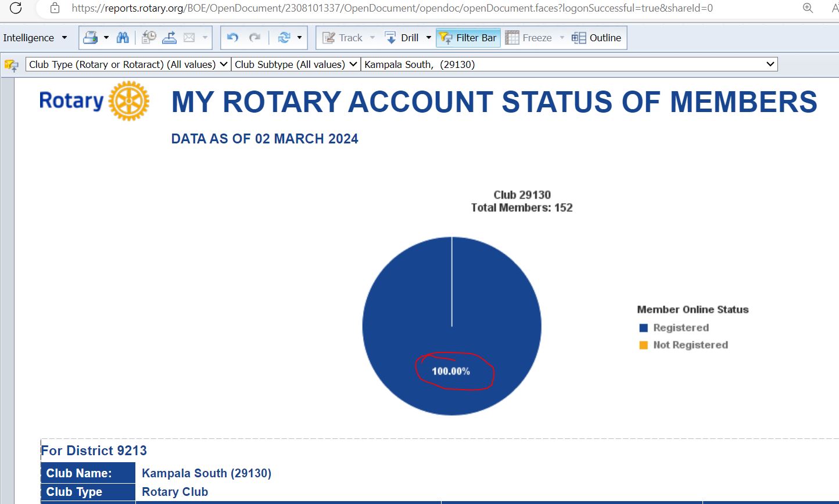The width and height of the screenshot is (839, 504).
Task: Click the blue Registered legend swatch
Action: 643,328
